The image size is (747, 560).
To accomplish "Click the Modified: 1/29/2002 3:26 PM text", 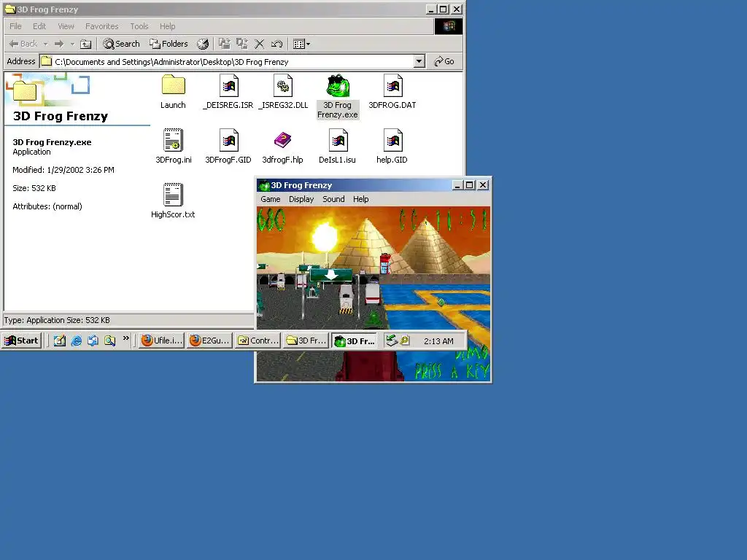I will point(63,170).
